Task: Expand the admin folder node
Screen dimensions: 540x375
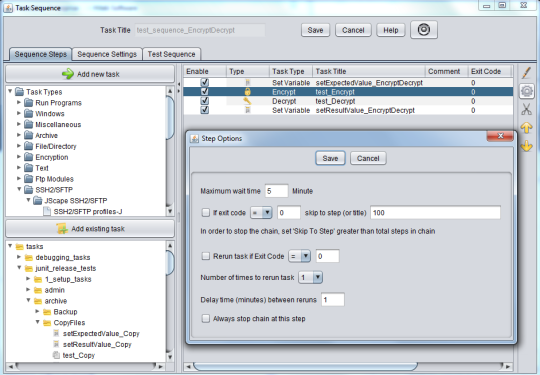Action: click(x=29, y=290)
